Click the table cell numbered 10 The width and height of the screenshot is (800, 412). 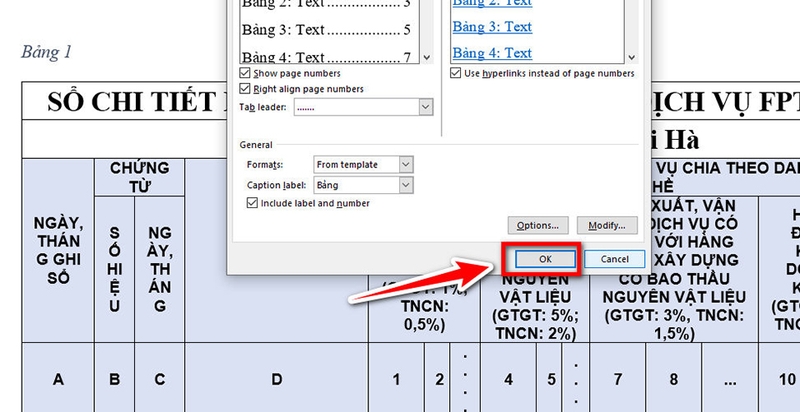[x=780, y=379]
